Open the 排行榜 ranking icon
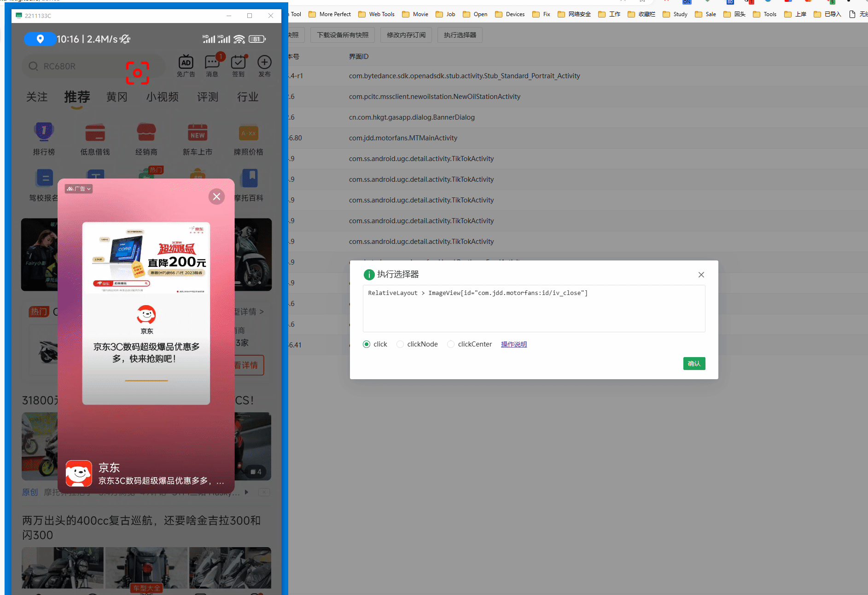Viewport: 868px width, 595px height. (44, 139)
